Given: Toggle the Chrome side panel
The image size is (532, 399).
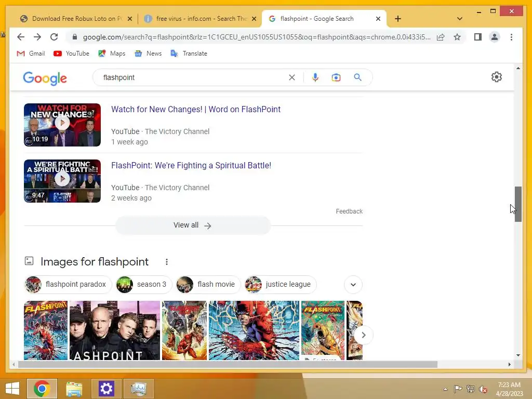Looking at the screenshot, I should coord(478,37).
